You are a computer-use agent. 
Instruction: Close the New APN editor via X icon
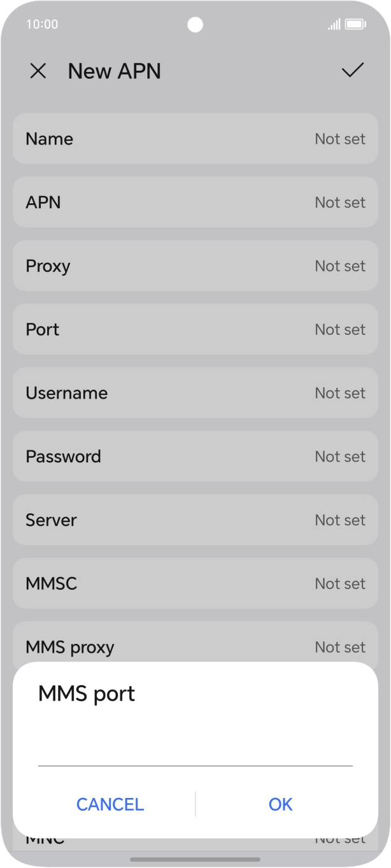(38, 71)
